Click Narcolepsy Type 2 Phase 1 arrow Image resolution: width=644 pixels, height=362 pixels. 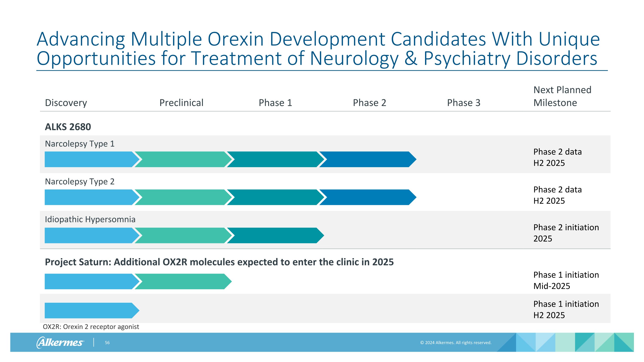[275, 197]
